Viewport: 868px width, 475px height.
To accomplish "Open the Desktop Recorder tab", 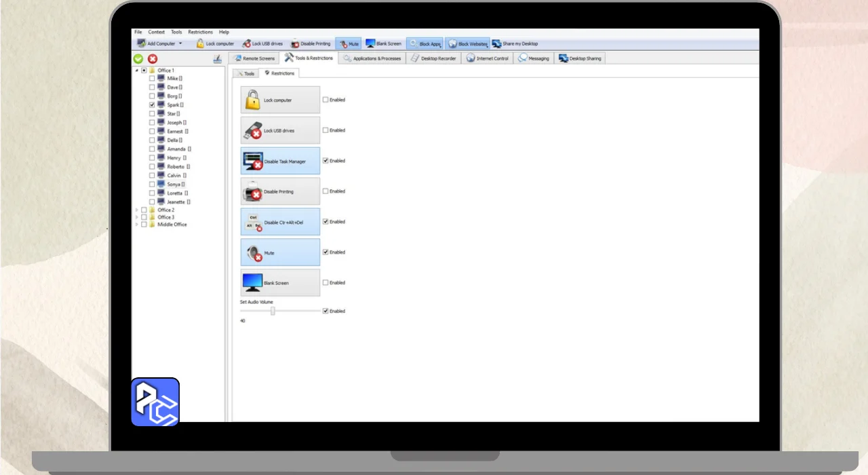I will [x=434, y=58].
